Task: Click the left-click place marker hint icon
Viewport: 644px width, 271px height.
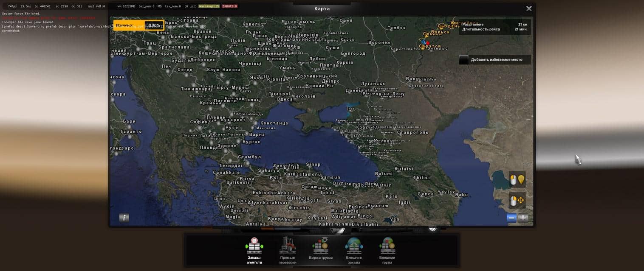Action: [x=517, y=180]
